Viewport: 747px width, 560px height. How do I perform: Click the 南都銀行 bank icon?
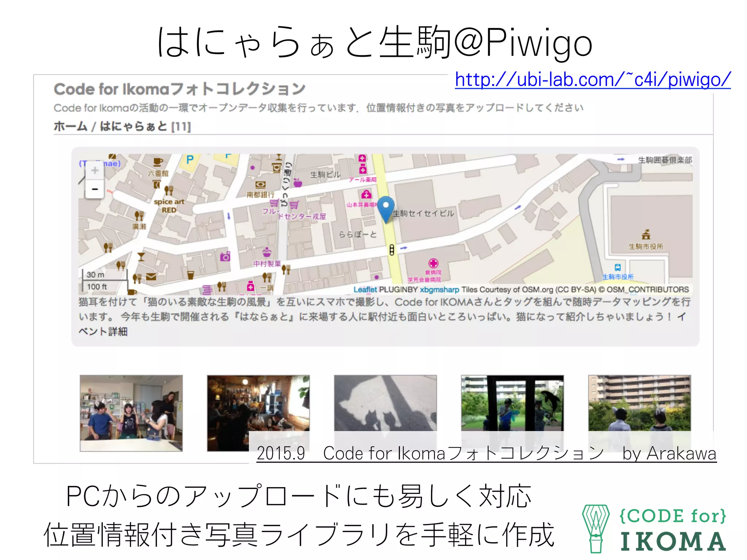coord(260,184)
